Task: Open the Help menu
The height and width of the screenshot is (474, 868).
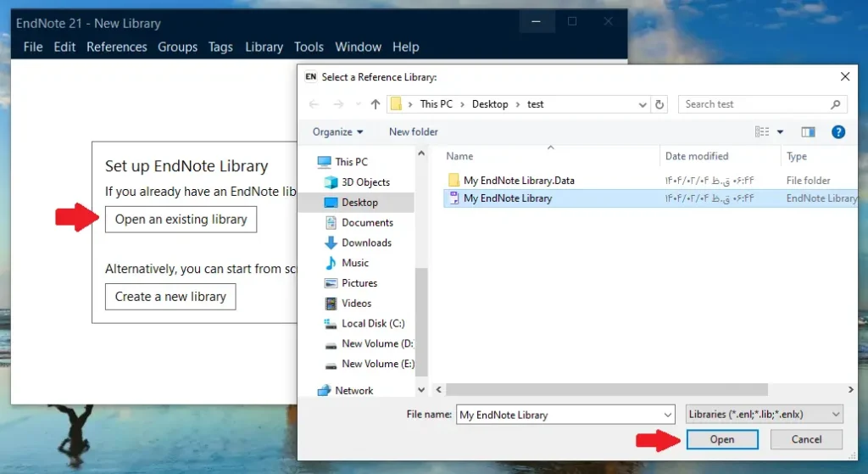Action: point(406,47)
